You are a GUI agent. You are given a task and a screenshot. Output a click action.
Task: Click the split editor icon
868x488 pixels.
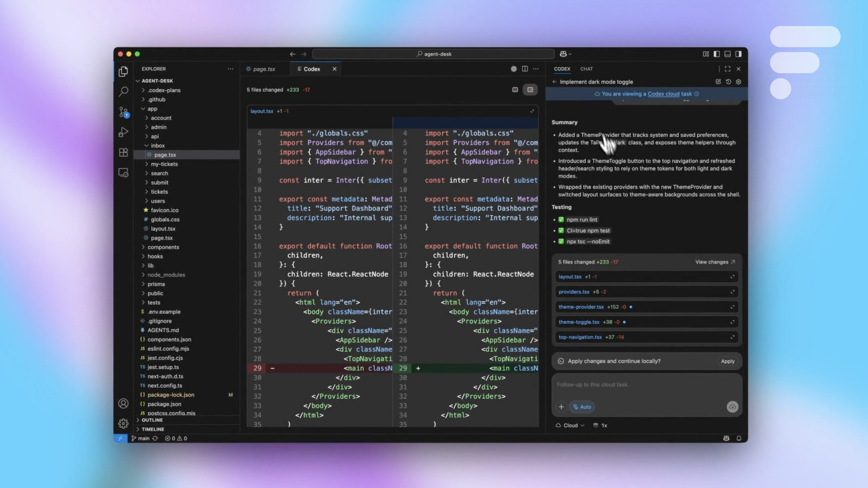point(525,69)
